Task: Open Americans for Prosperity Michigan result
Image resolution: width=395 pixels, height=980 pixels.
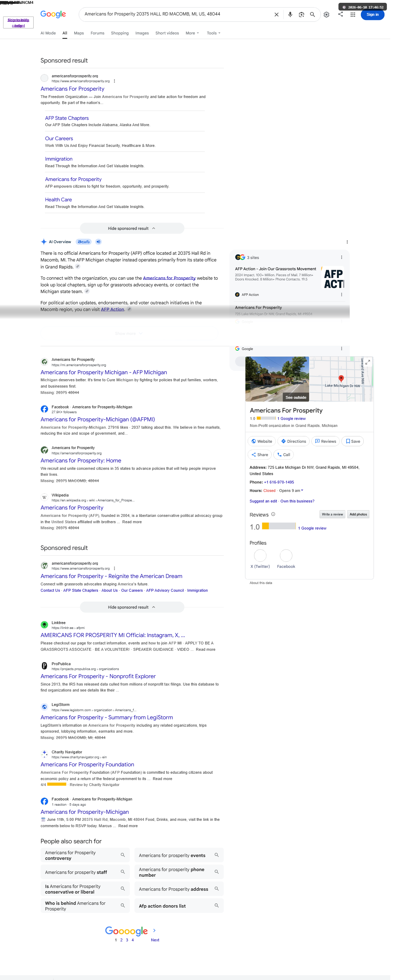Action: [x=104, y=372]
